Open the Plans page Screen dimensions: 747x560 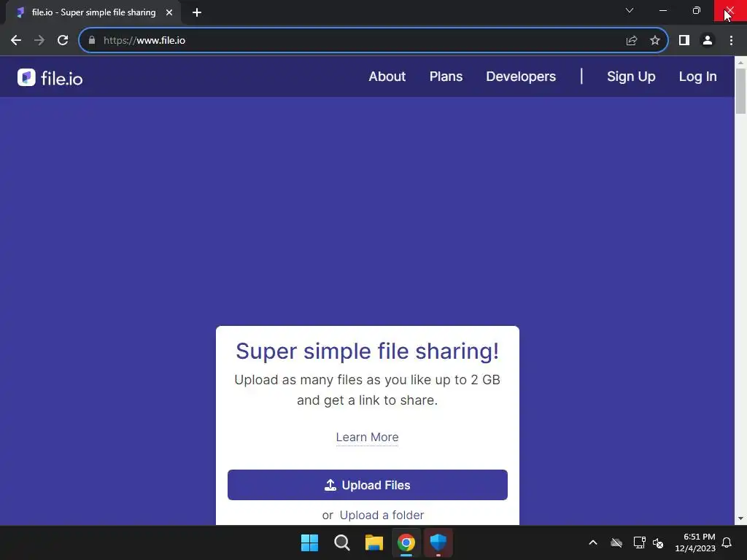click(x=446, y=77)
